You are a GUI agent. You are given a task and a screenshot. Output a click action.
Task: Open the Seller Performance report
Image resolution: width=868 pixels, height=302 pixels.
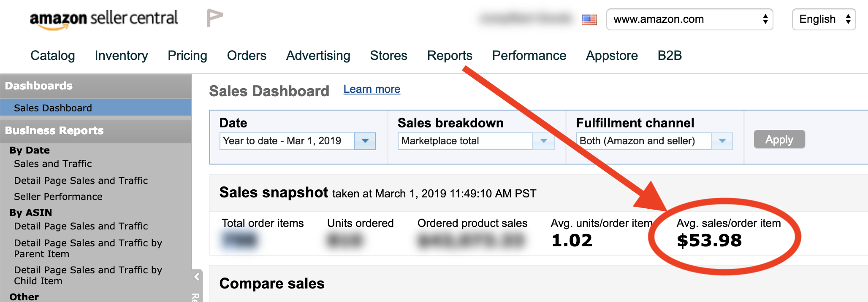pos(58,197)
